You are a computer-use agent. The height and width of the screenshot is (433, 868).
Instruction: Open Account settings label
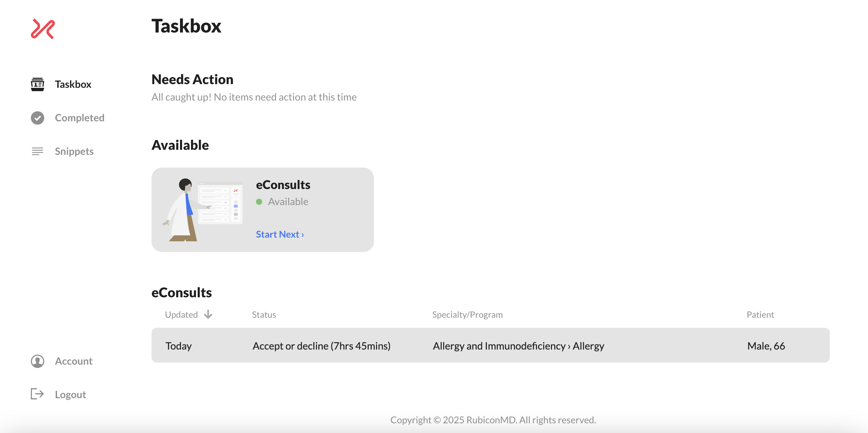click(73, 361)
